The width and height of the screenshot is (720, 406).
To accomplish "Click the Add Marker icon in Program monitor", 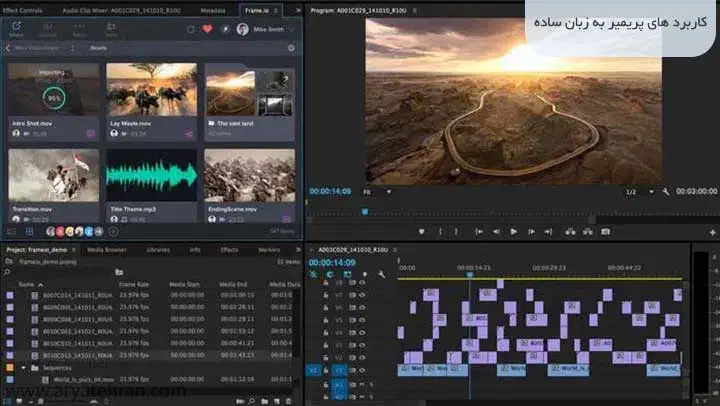I will pyautogui.click(x=421, y=231).
